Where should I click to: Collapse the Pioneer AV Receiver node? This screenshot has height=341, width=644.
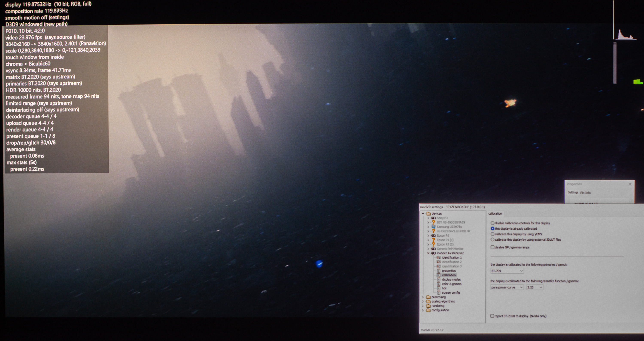click(x=428, y=253)
